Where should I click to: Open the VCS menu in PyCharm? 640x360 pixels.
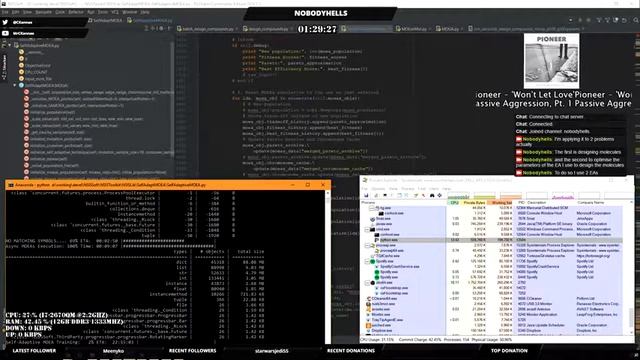115,12
